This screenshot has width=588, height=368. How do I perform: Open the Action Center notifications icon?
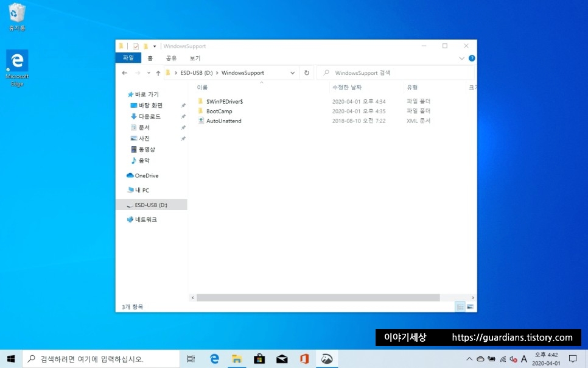[x=573, y=359]
